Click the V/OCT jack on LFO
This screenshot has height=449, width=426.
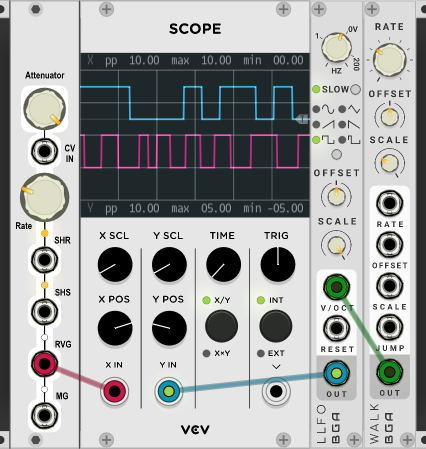(336, 287)
